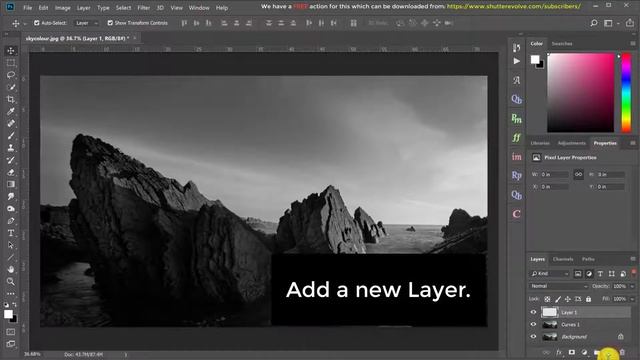
Task: Toggle lock transparent pixels
Action: click(x=547, y=299)
